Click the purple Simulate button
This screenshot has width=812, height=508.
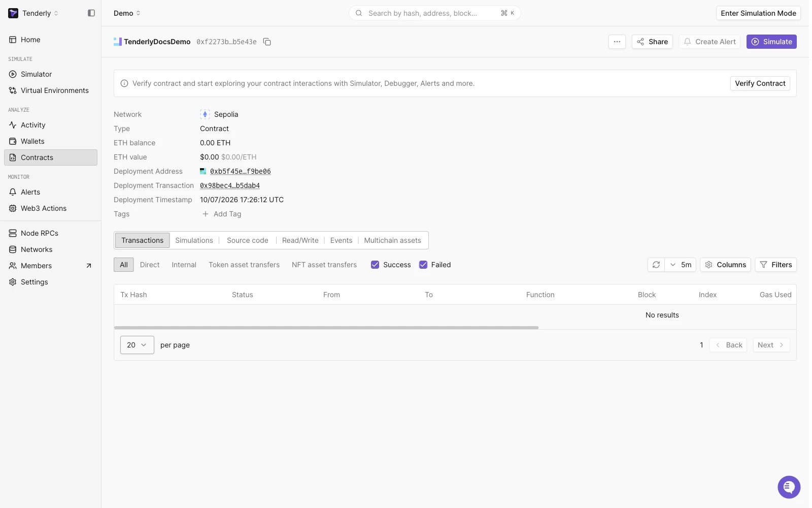(771, 42)
